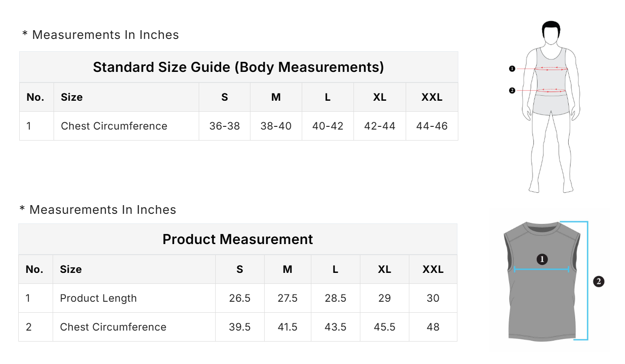Click marker 2 beside the tank top
Image resolution: width=625 pixels, height=364 pixels.
pyautogui.click(x=598, y=282)
